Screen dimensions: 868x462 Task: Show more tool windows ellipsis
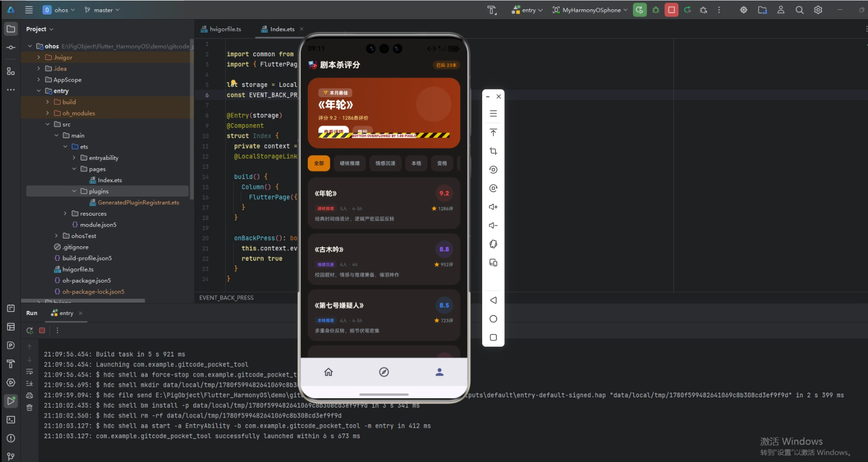tap(11, 90)
